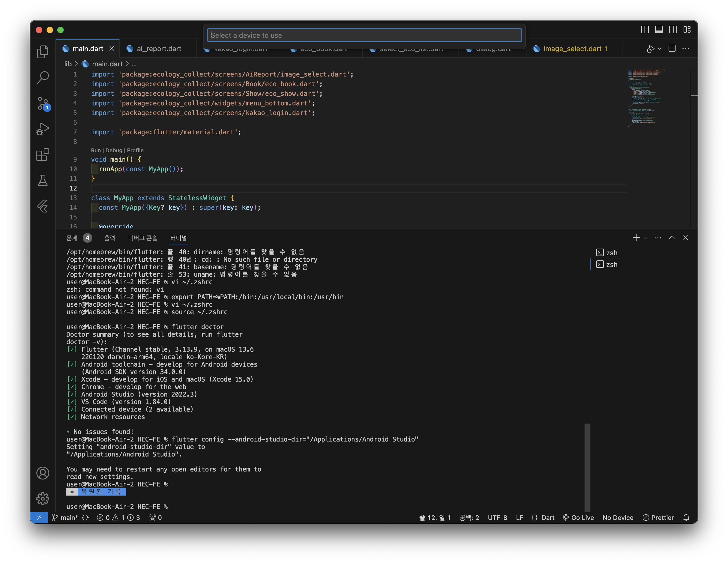
Task: Focus the Select a device input
Action: click(364, 35)
